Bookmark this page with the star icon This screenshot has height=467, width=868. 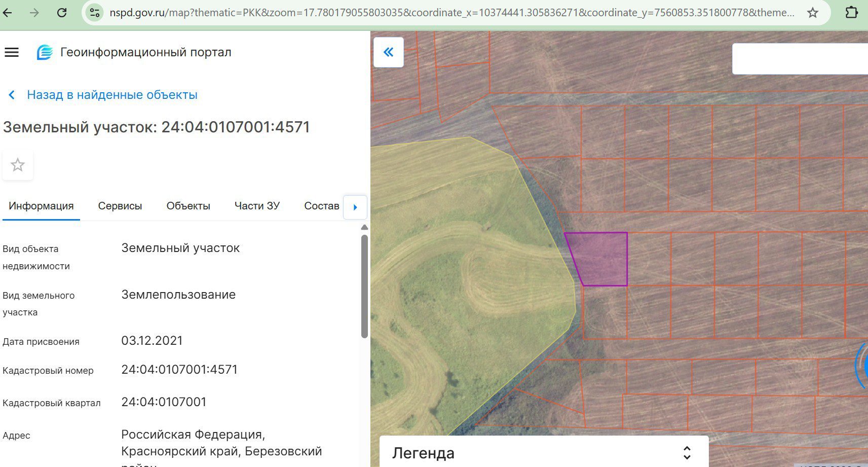813,13
